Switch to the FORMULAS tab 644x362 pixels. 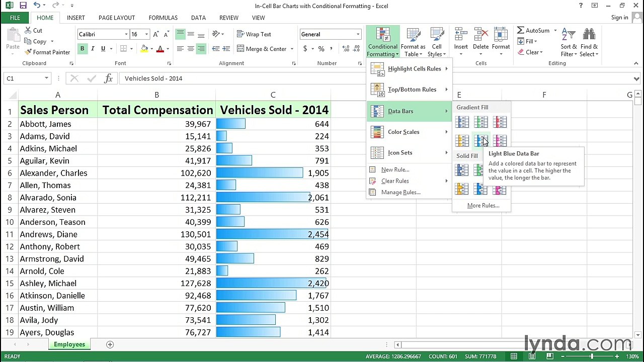pyautogui.click(x=163, y=18)
